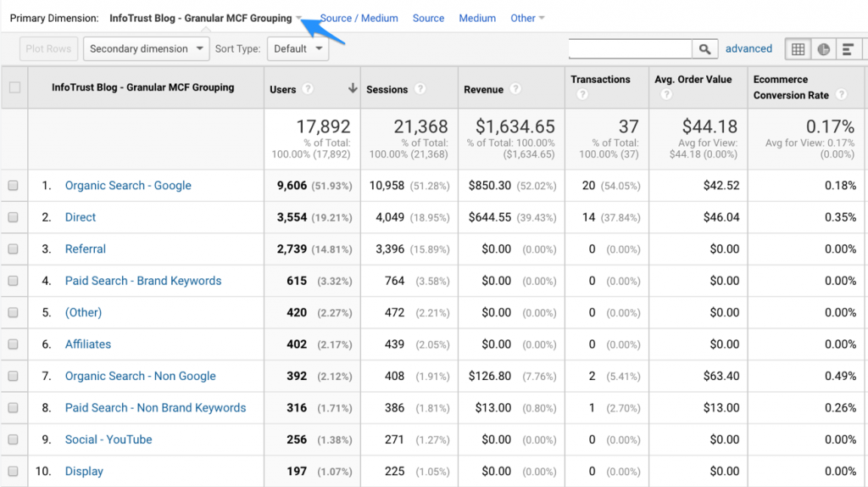868x487 pixels.
Task: Toggle the select-all checkbox in table header
Action: pos(14,87)
